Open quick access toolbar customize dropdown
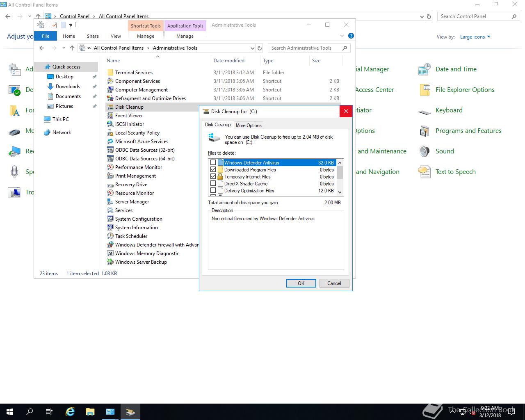Viewport: 525px width, 420px height. click(71, 25)
